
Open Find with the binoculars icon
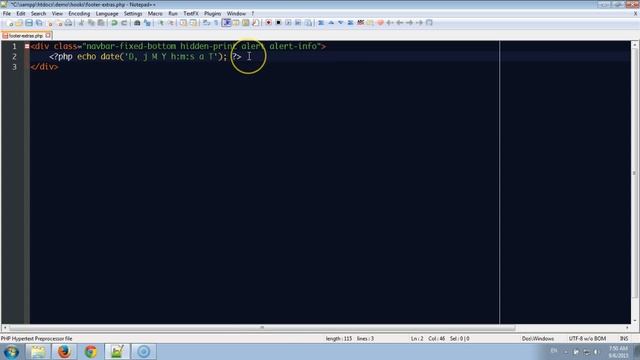[137, 23]
